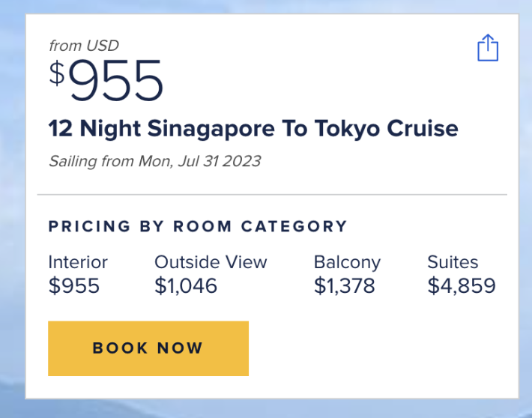The image size is (532, 418).
Task: Click the "from USD" currency label
Action: point(84,46)
